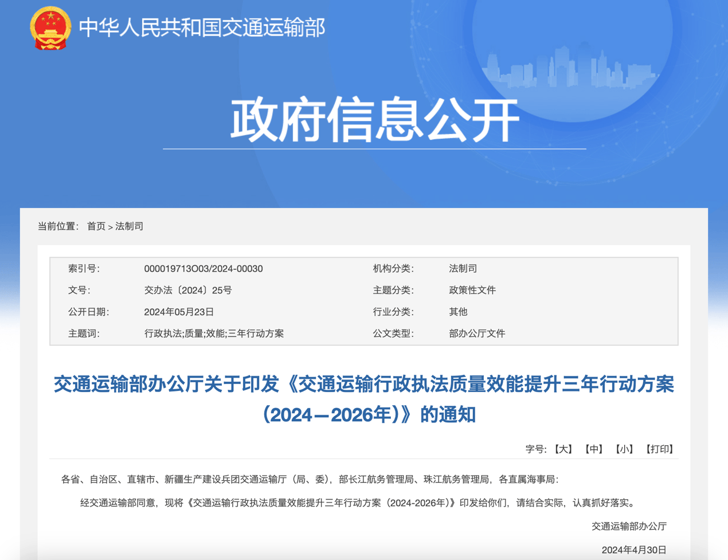
Task: Print the page using 打印
Action: click(659, 449)
